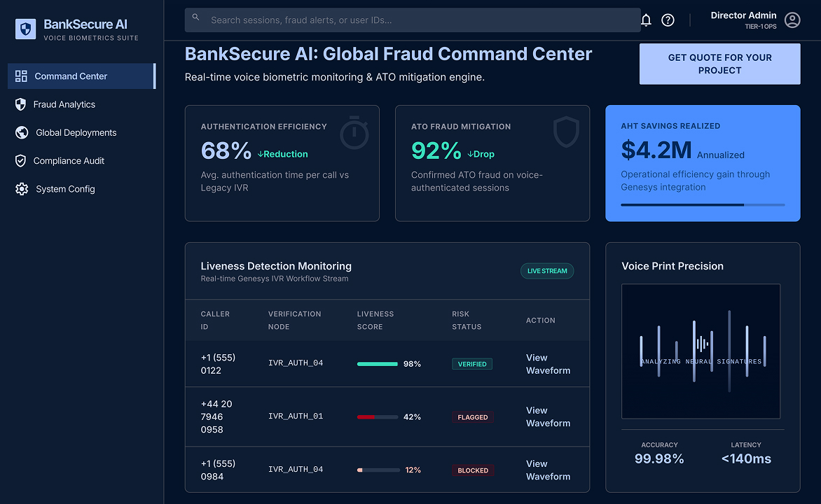821x504 pixels.
Task: Select the Command Center menu item
Action: (82, 76)
